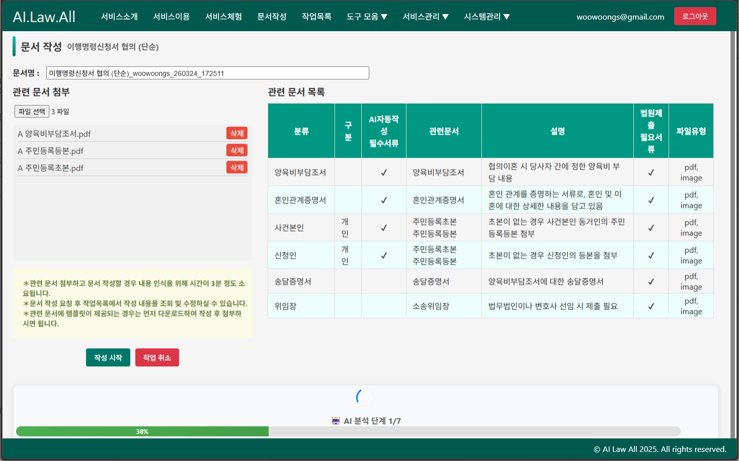Click the green 38% progress bar
739x461 pixels.
click(142, 431)
